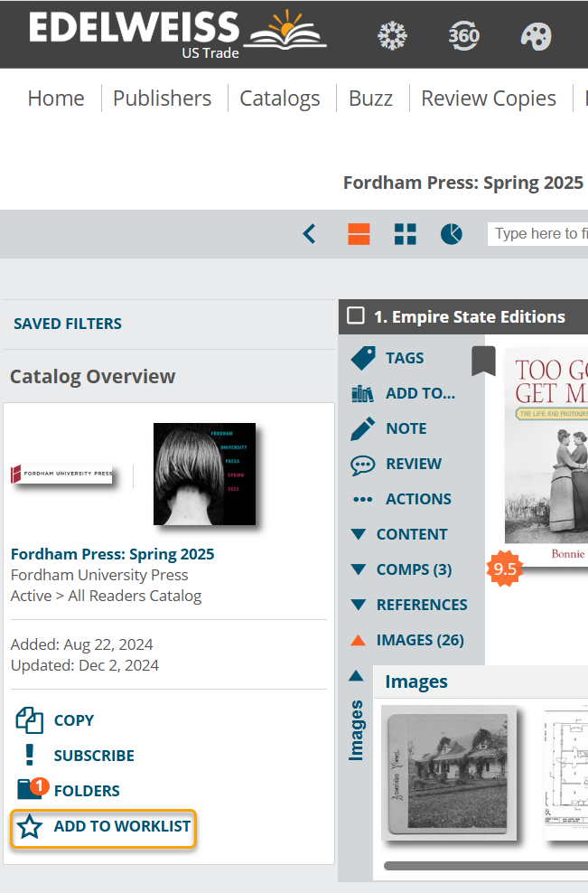Open the first house photo thumbnail

pyautogui.click(x=449, y=773)
